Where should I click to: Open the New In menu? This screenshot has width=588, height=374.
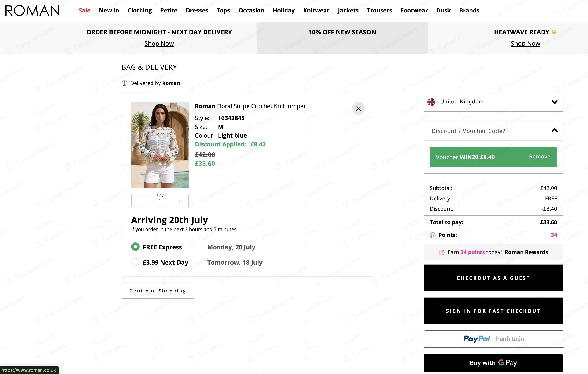coord(109,11)
